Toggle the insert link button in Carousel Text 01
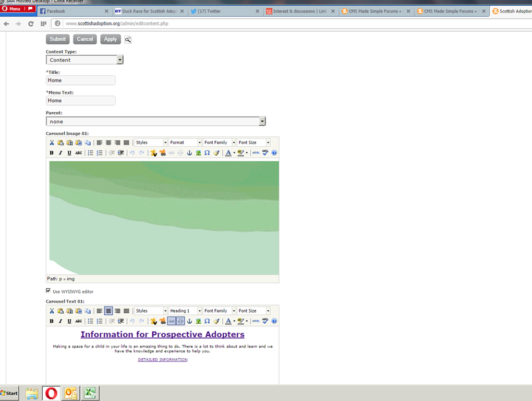The width and height of the screenshot is (532, 401). click(172, 321)
